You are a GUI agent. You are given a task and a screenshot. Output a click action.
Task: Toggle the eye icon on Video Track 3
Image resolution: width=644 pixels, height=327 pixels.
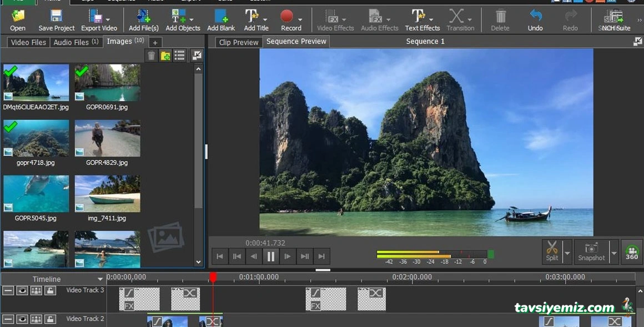[22, 290]
